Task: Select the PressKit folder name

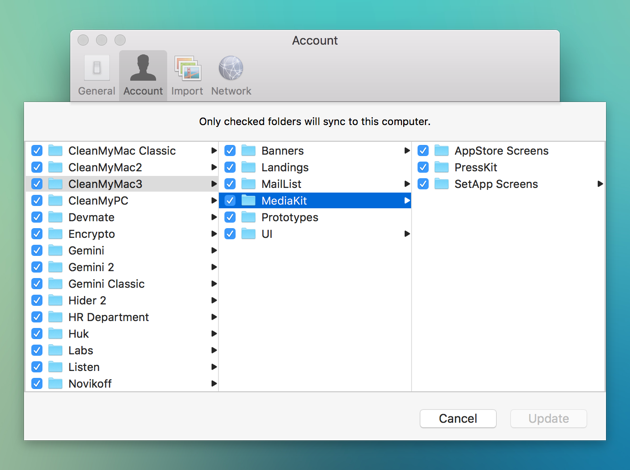Action: point(476,167)
